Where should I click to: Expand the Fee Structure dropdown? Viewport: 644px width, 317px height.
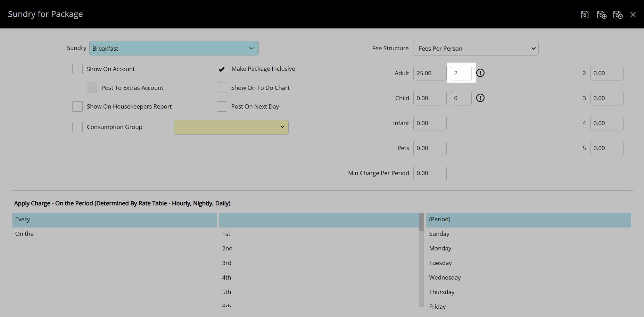[476, 49]
